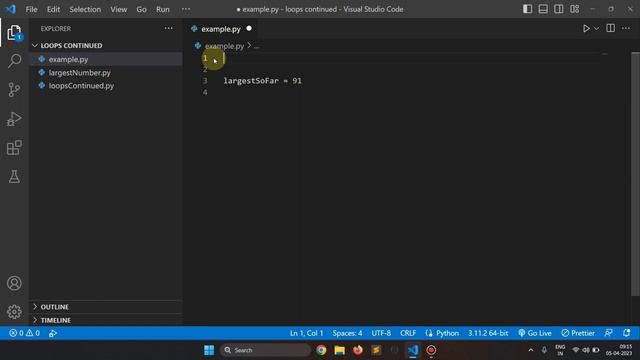640x360 pixels.
Task: Click the editor vertical scrollbar
Action: tap(635, 174)
